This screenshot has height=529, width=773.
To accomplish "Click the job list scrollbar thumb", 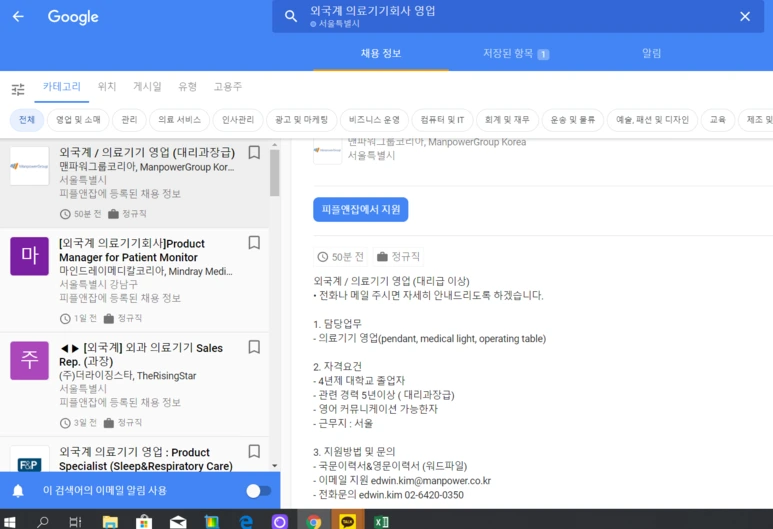I will 275,173.
